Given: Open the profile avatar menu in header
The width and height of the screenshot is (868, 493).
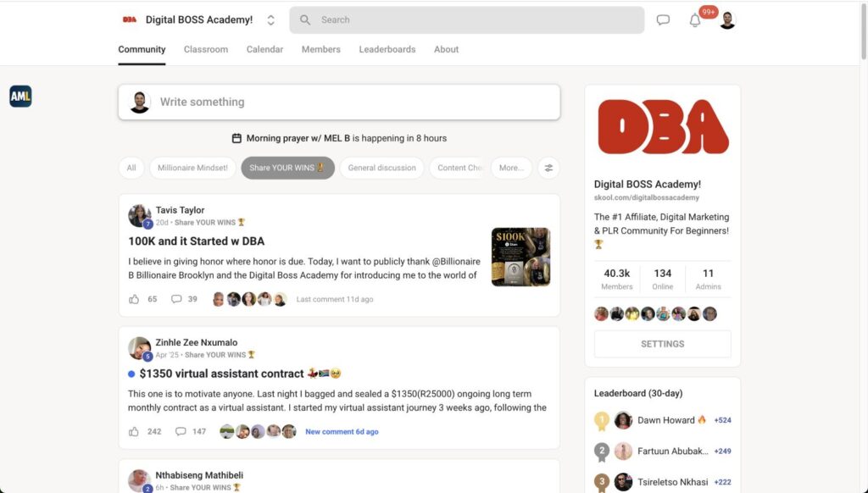Looking at the screenshot, I should point(727,20).
